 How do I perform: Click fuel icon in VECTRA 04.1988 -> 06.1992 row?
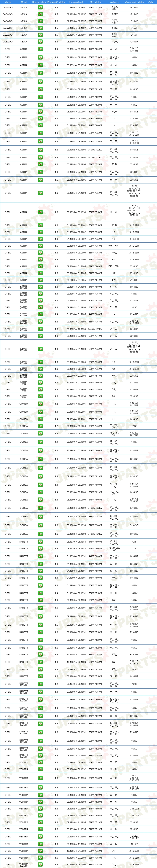40,763
